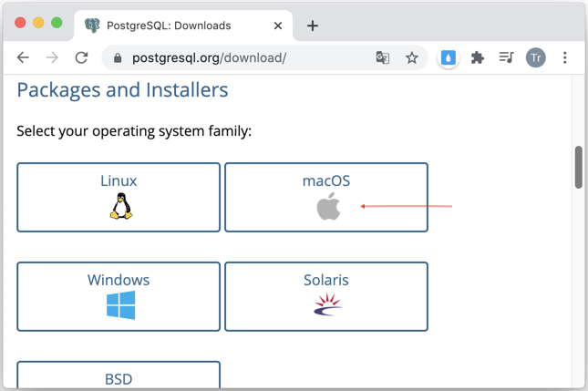
Task: Open the Google Translate icon in address bar
Action: click(x=383, y=57)
